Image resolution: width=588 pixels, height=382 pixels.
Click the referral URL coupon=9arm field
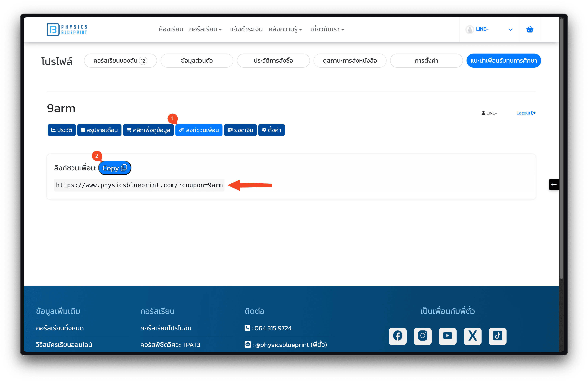pos(139,185)
